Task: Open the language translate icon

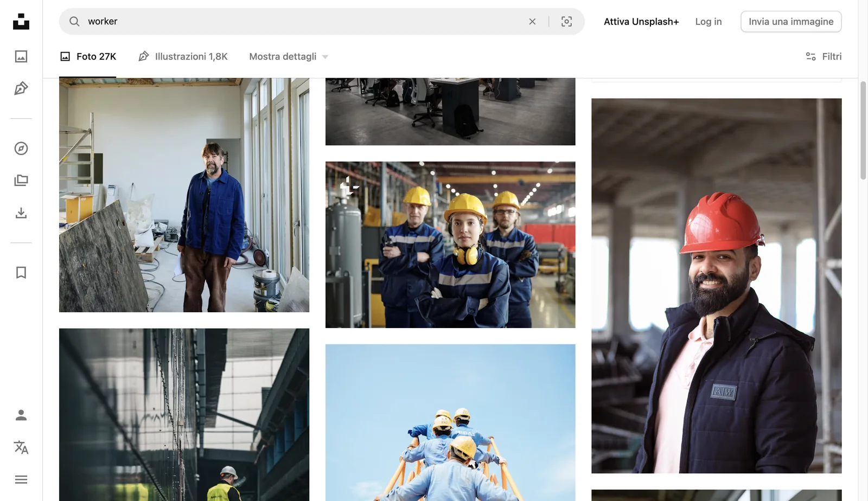Action: (x=21, y=447)
